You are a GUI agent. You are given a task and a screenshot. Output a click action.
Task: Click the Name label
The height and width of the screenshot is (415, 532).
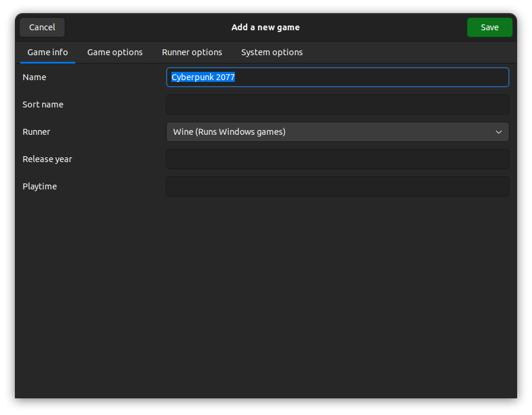(x=34, y=77)
